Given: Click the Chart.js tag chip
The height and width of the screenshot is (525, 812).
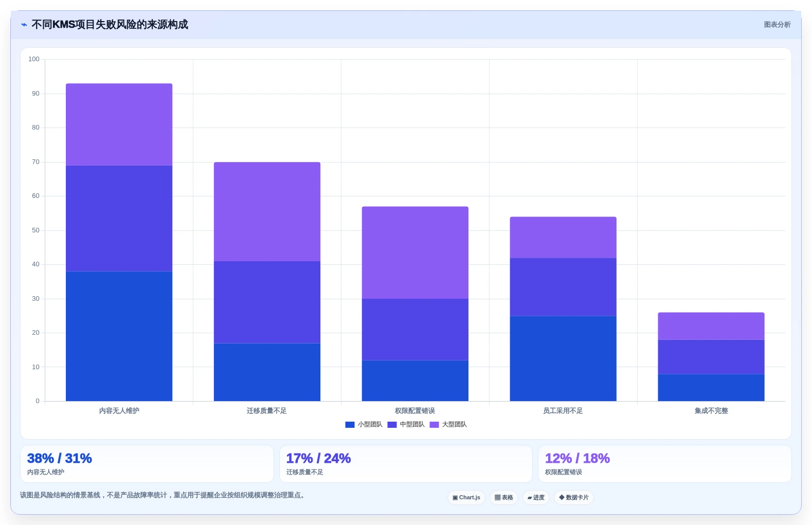Looking at the screenshot, I should click(466, 498).
